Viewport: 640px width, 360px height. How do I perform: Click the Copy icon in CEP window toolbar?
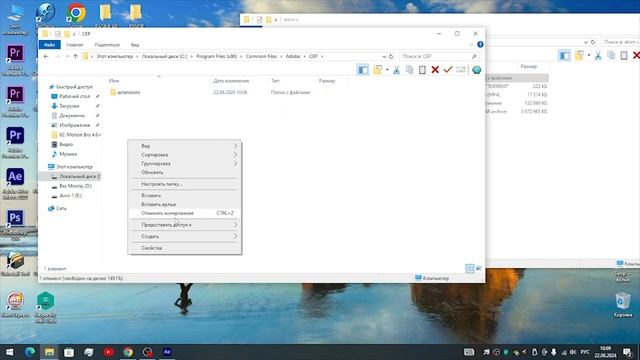click(x=409, y=70)
